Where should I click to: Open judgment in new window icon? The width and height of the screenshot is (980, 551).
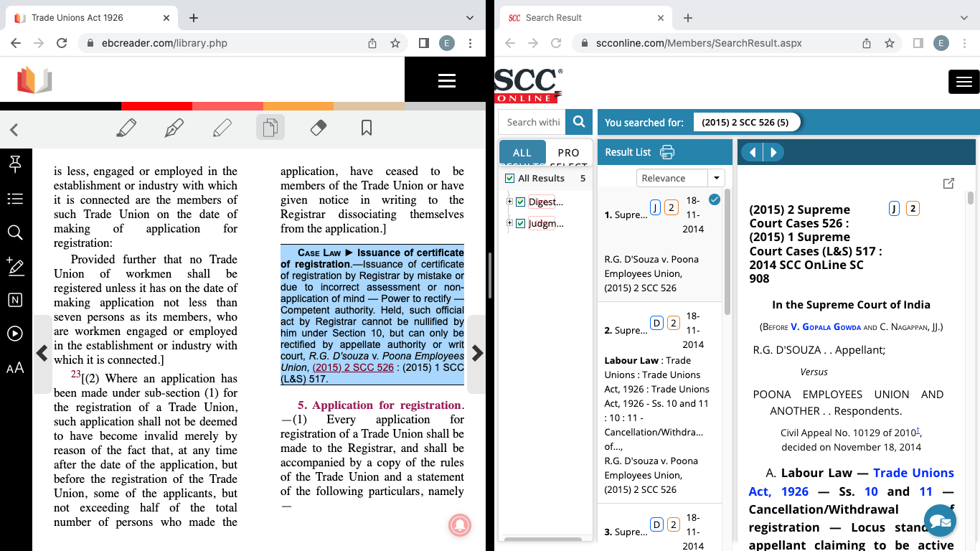948,184
